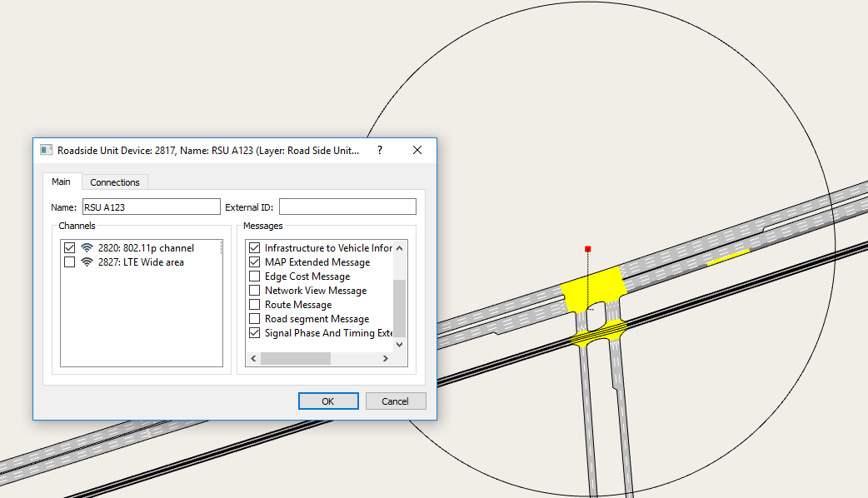Click the LTE Wide area wifi icon

click(87, 262)
